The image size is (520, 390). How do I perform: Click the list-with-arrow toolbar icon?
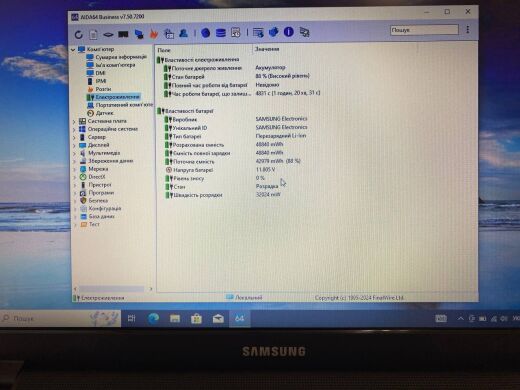pyautogui.click(x=258, y=33)
